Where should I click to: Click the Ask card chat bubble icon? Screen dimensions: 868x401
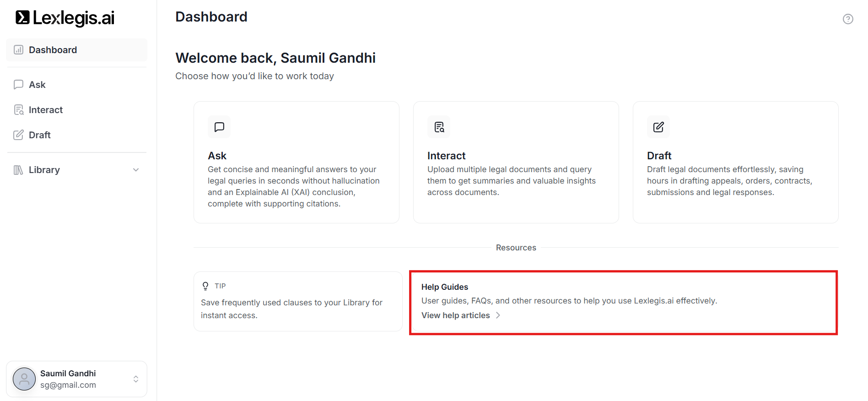[x=219, y=127]
